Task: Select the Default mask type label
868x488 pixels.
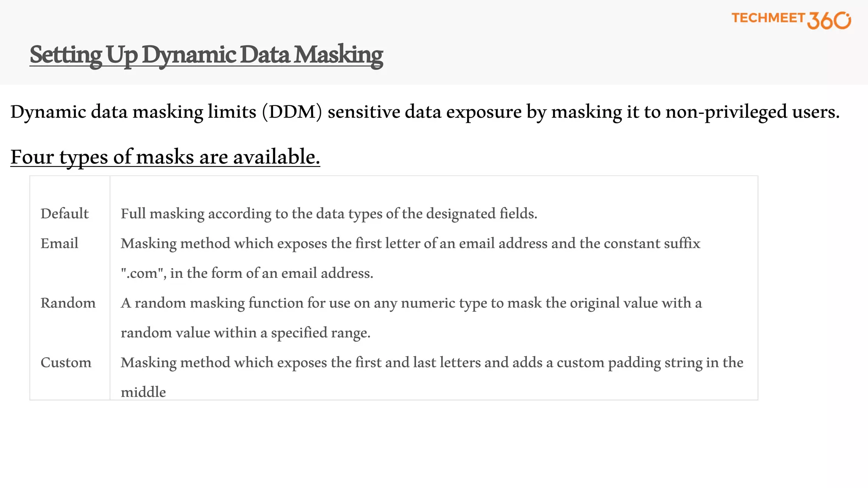Action: [64, 213]
